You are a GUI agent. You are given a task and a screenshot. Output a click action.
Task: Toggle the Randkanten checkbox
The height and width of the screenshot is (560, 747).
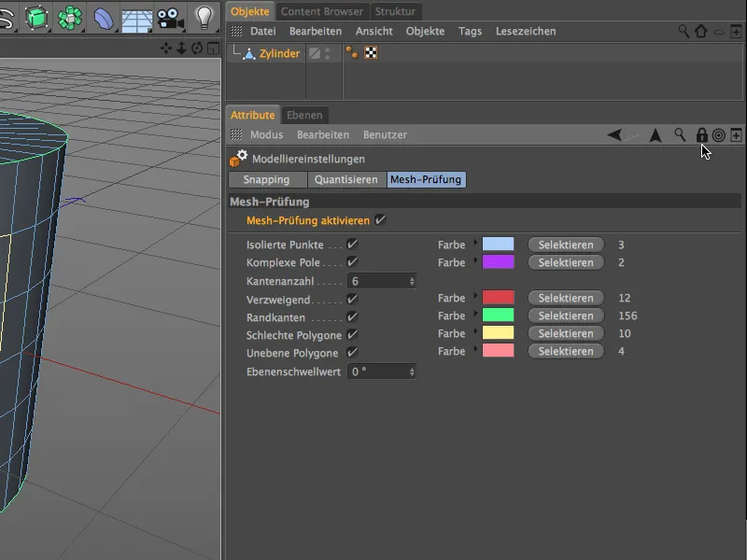[352, 316]
